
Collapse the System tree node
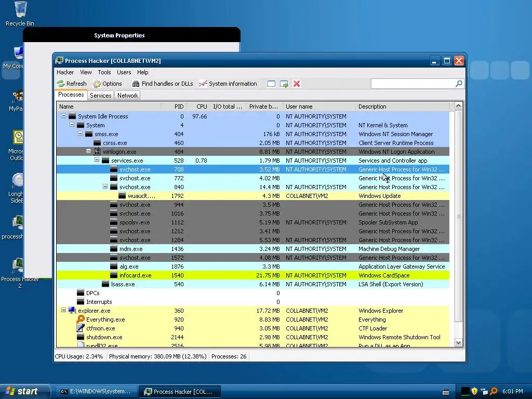click(72, 125)
